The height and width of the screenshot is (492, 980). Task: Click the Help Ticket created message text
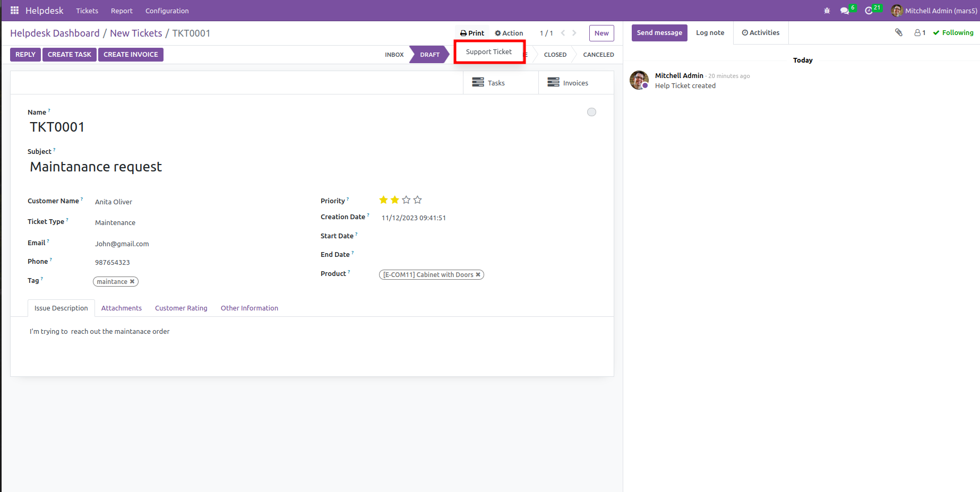point(685,86)
